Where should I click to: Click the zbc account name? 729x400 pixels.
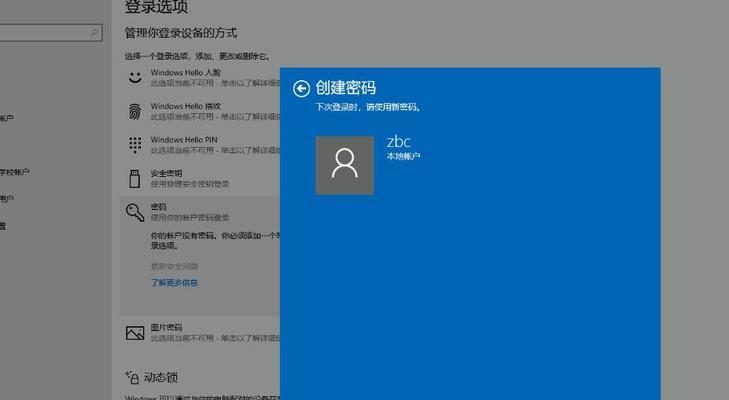click(x=399, y=141)
